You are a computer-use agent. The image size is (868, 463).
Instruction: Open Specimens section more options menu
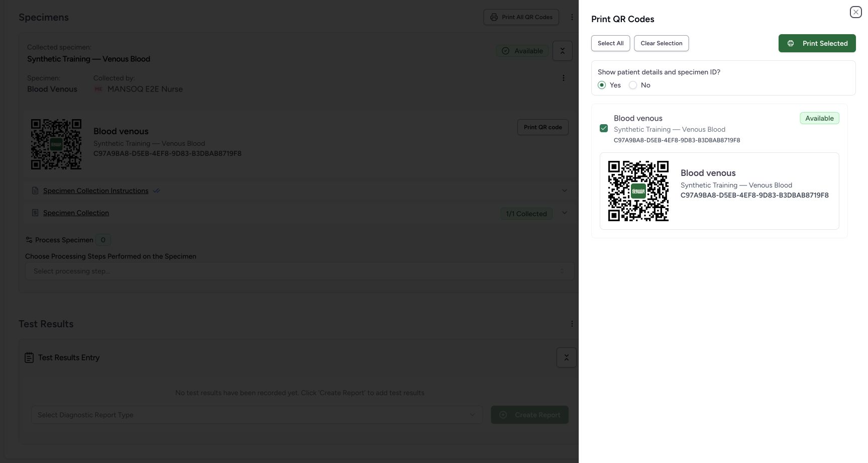point(572,17)
